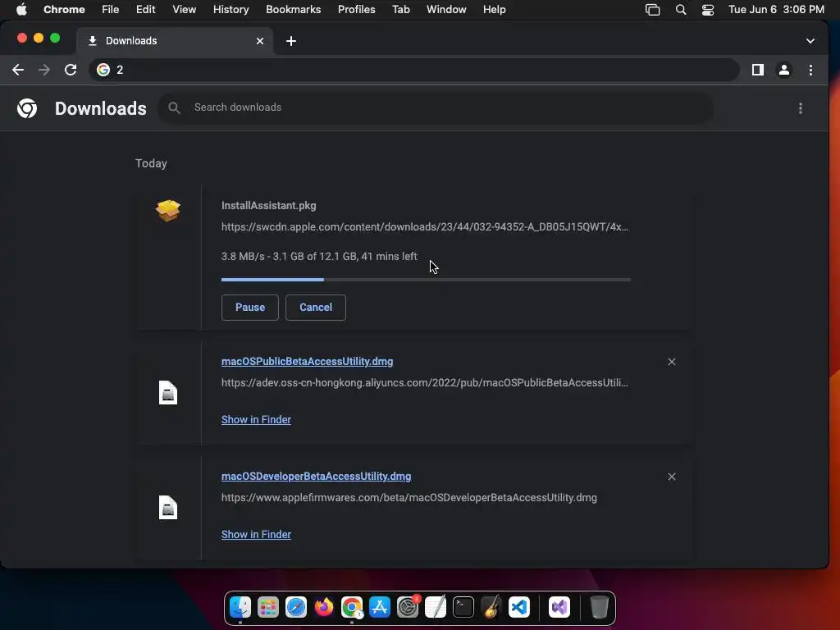Show macOSPublicBetaAccessUtility.dmg in Finder
This screenshot has width=840, height=630.
tap(256, 419)
